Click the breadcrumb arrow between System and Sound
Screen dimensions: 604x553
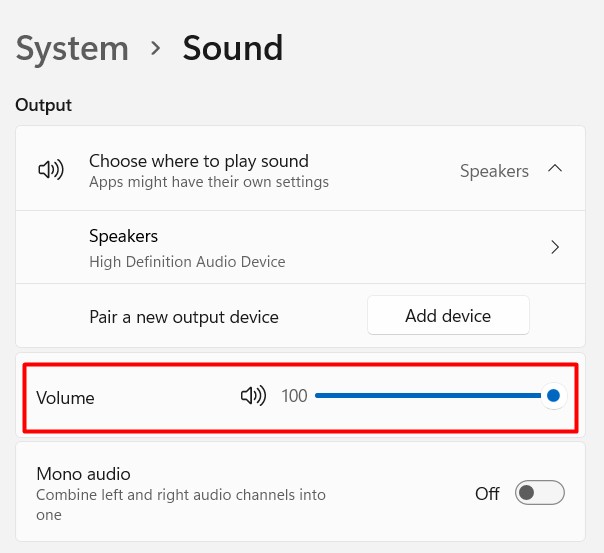pos(155,48)
